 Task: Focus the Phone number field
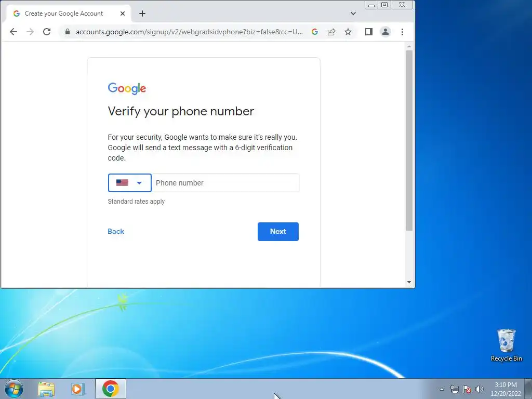[225, 183]
